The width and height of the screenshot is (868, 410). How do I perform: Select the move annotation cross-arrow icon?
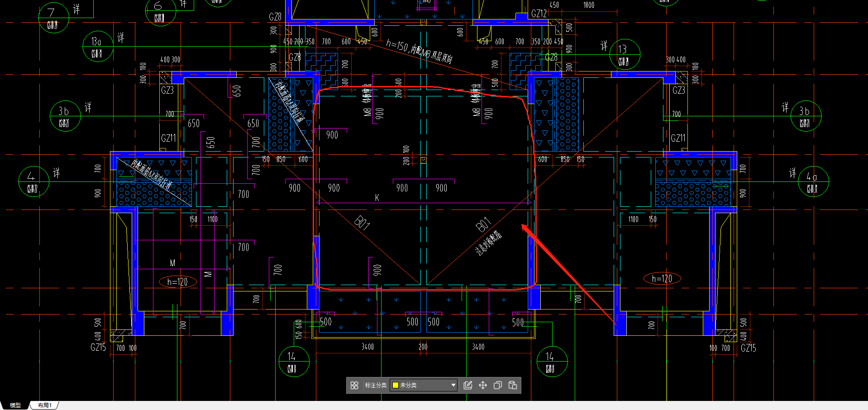483,385
